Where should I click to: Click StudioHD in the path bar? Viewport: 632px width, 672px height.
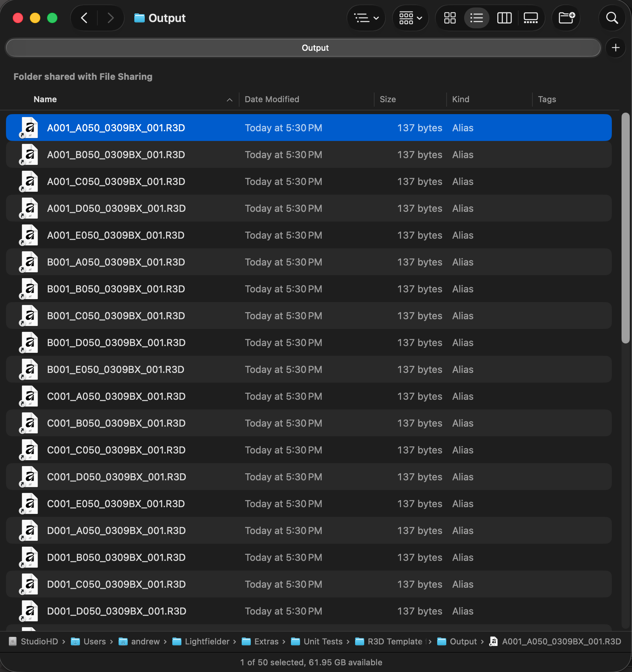tap(34, 641)
